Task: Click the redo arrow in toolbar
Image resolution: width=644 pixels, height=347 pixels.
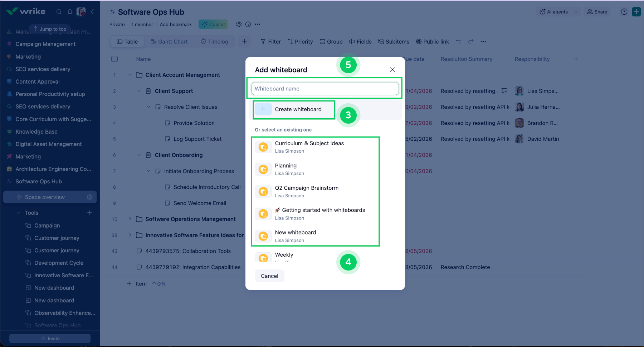Action: click(471, 41)
